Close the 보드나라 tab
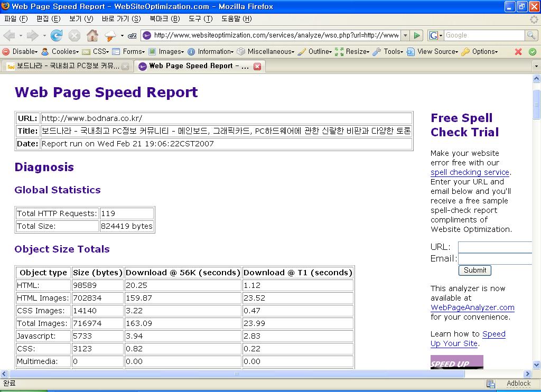Image resolution: width=541 pixels, height=392 pixels. tap(126, 67)
